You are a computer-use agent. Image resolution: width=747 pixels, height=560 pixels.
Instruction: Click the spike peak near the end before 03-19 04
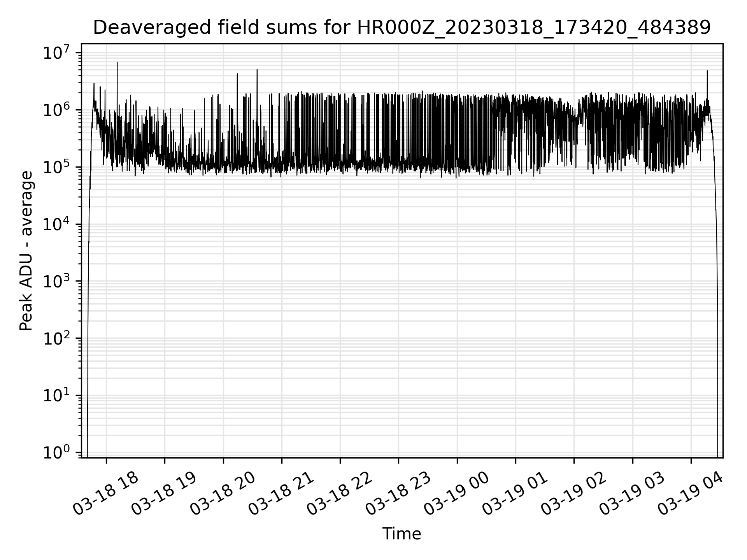707,71
